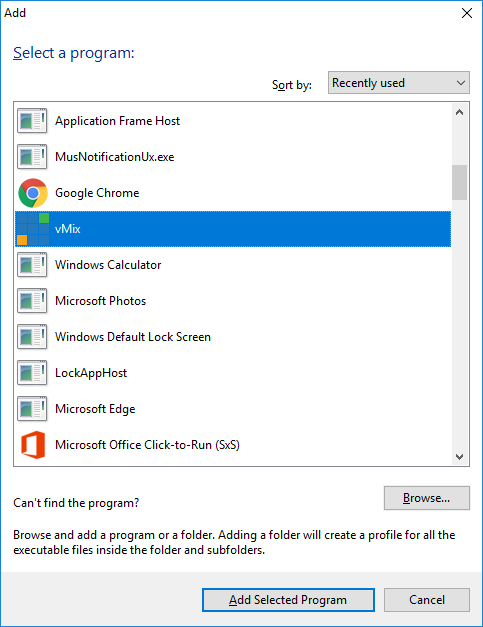Click the Microsoft Office Click-to-Run icon
Image resolution: width=483 pixels, height=627 pixels.
(x=33, y=445)
